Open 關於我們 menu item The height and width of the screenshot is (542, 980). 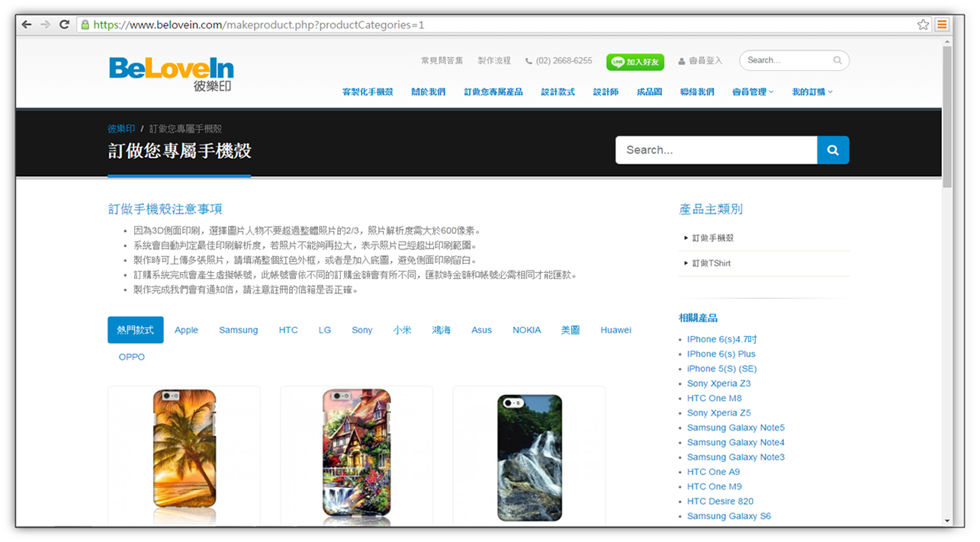(x=428, y=91)
